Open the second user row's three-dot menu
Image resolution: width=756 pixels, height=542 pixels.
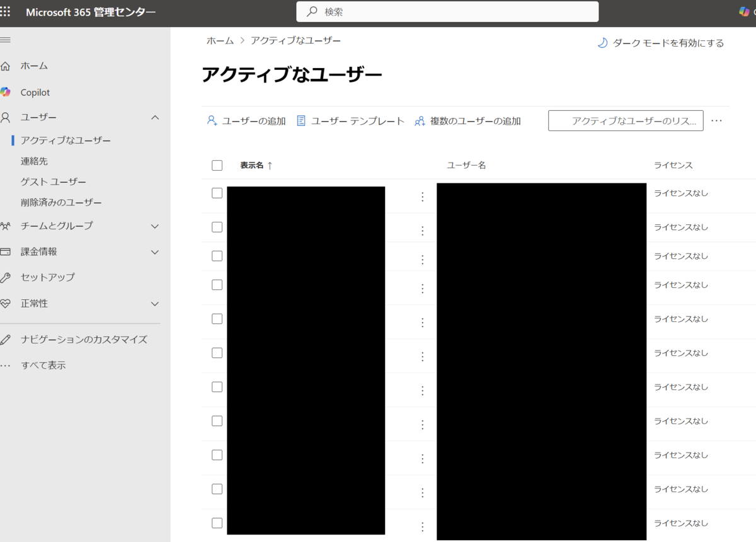pyautogui.click(x=423, y=231)
